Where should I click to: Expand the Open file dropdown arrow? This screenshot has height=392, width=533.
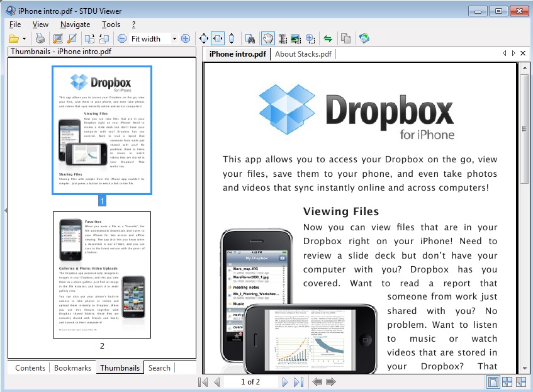[x=24, y=38]
